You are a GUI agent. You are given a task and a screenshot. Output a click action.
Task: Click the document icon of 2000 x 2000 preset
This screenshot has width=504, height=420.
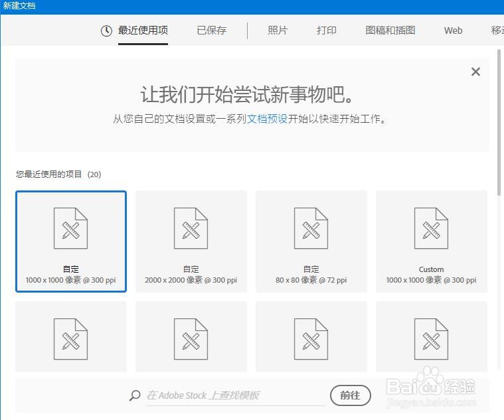pyautogui.click(x=191, y=228)
